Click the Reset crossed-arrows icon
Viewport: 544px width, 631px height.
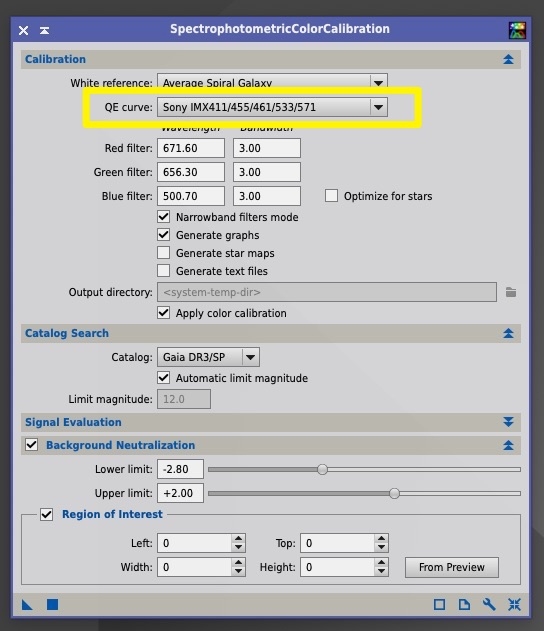(514, 604)
